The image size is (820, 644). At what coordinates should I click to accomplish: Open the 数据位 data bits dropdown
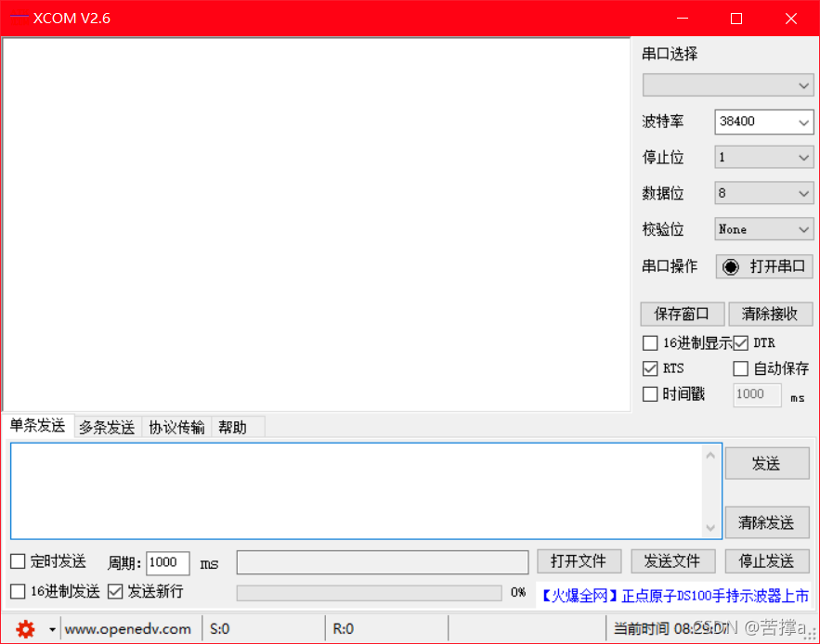click(x=764, y=193)
